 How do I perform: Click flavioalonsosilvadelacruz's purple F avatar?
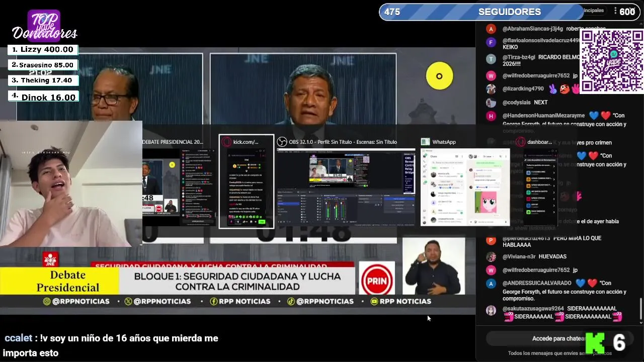[x=491, y=42]
